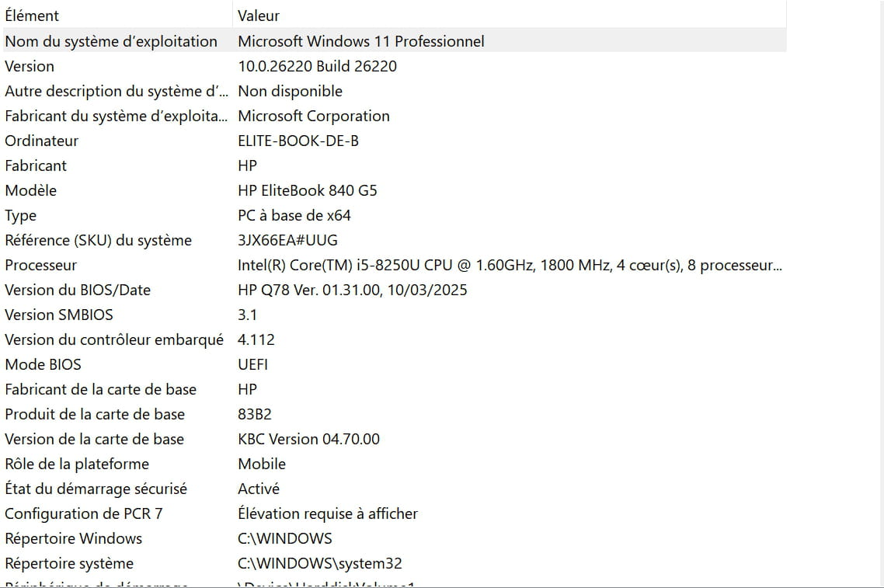
Task: Click 'Élévation requise à afficher' value
Action: pyautogui.click(x=328, y=513)
